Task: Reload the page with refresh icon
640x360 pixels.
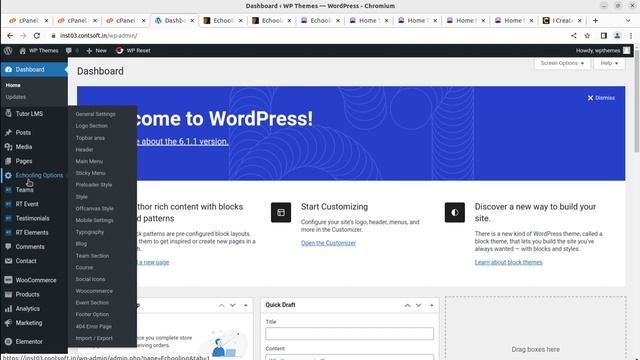Action: pos(37,36)
